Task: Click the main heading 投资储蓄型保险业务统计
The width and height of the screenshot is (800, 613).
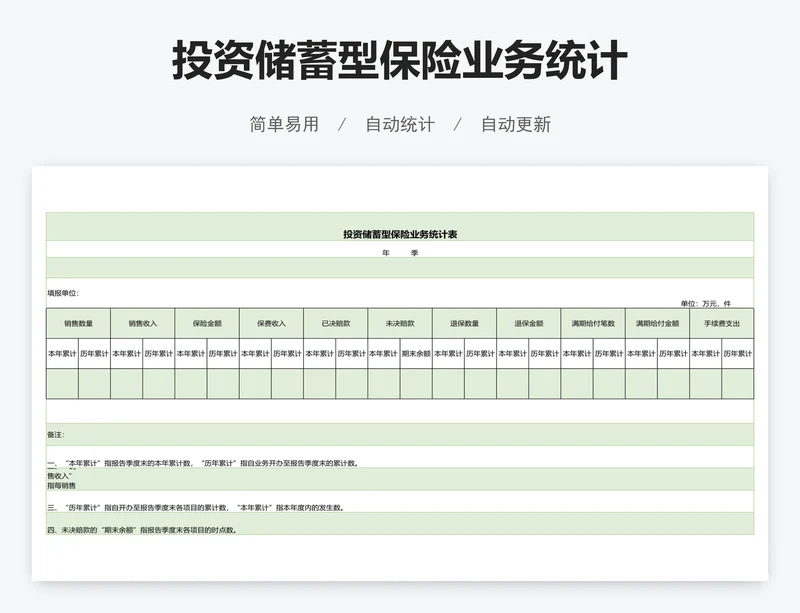Action: click(x=399, y=61)
